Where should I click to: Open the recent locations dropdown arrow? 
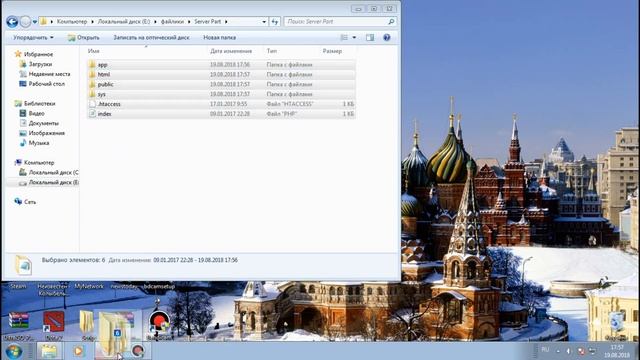[x=35, y=22]
